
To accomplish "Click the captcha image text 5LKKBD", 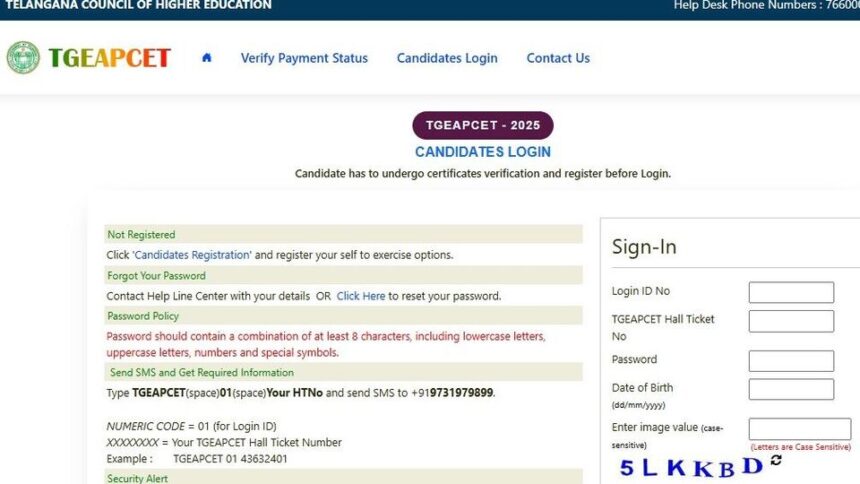I will coord(690,466).
